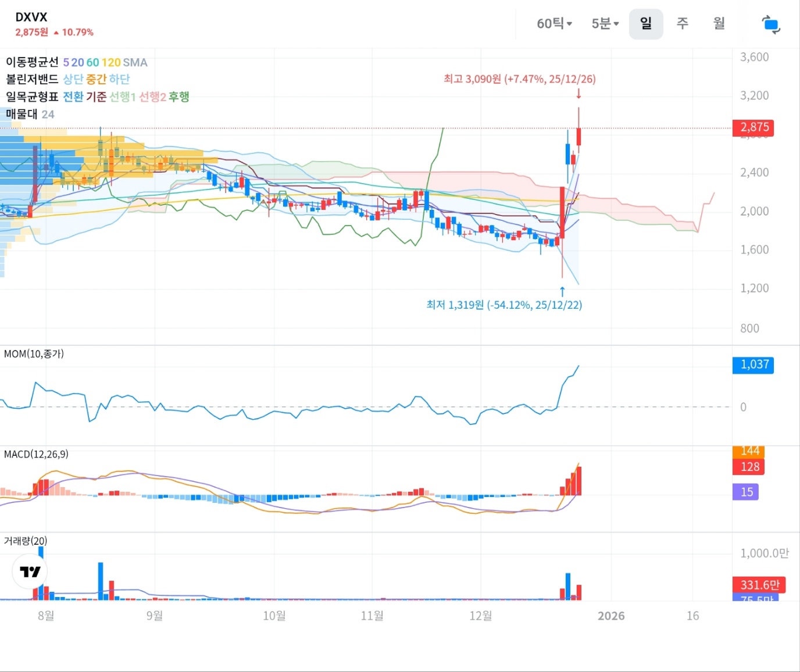Click the DXVX stock name header
800x672 pixels.
click(x=31, y=17)
